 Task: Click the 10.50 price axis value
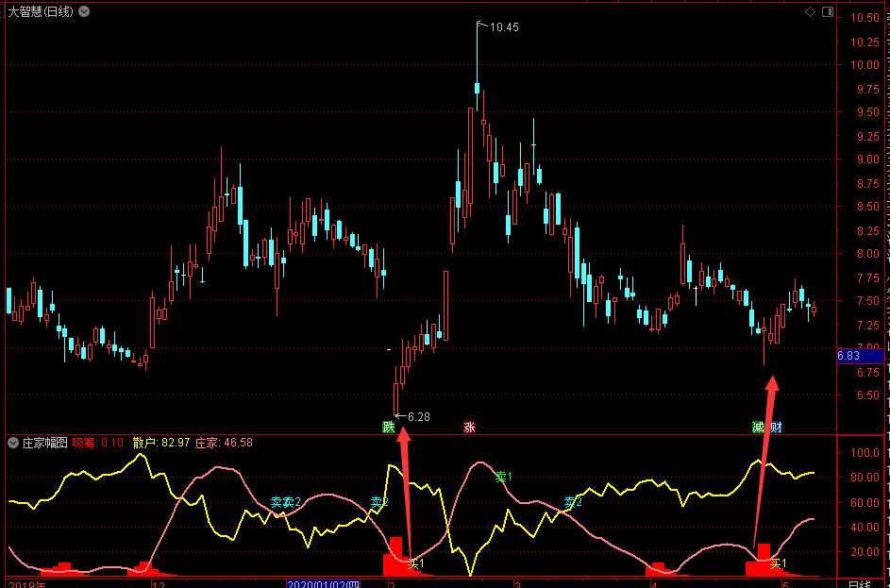tap(865, 18)
